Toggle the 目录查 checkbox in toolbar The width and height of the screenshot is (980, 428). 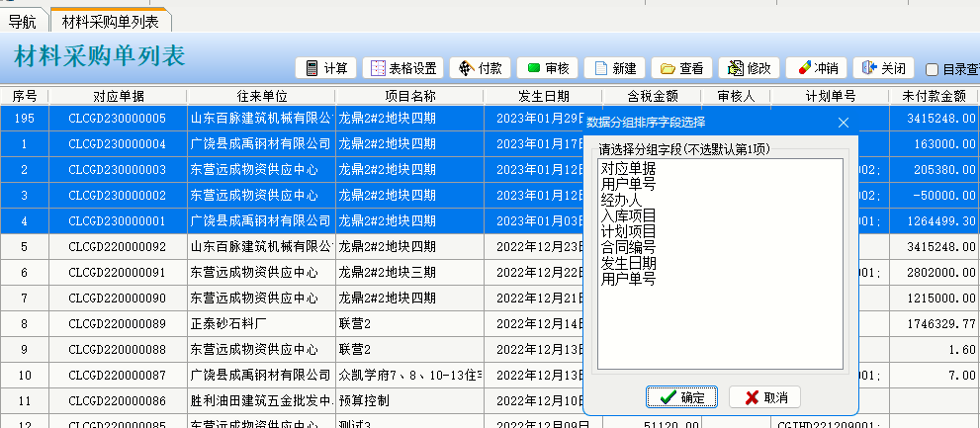932,69
